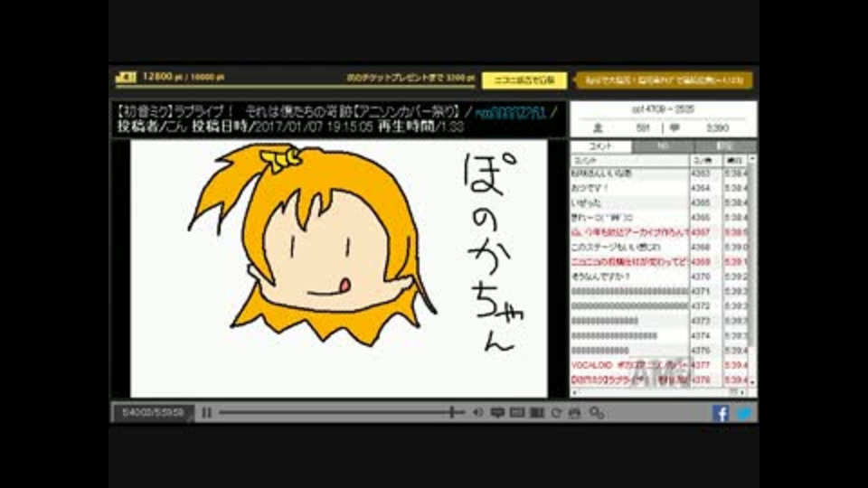This screenshot has height=488, width=868.
Task: Select the 8888 comment number 4374
Action: tap(659, 336)
